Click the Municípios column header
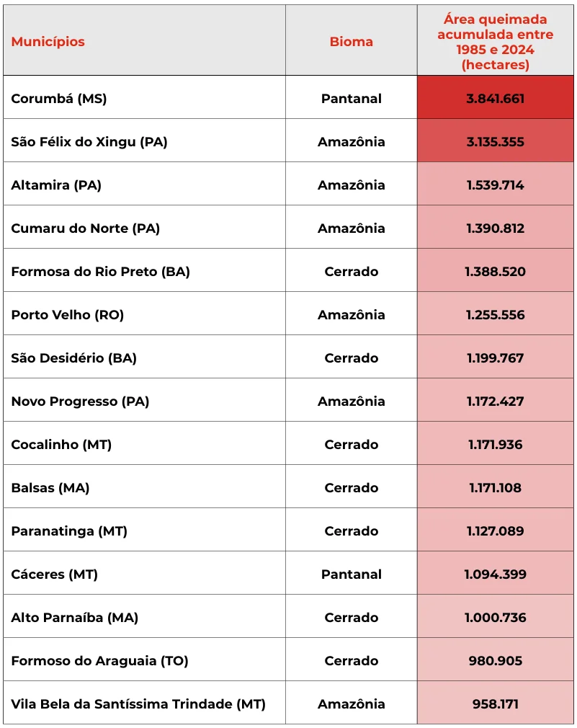 click(144, 40)
